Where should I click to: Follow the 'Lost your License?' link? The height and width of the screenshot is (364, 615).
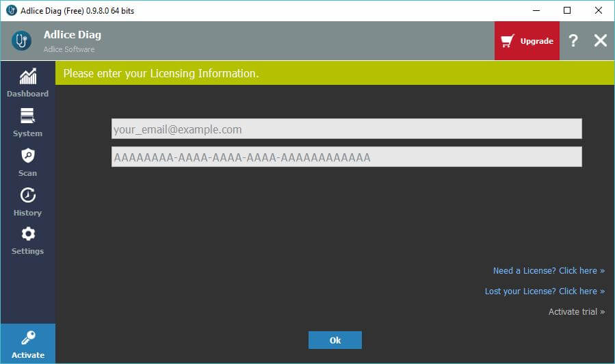point(545,291)
